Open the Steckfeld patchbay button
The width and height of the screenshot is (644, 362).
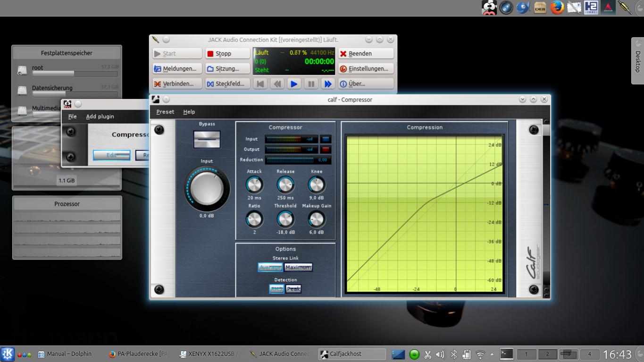click(x=227, y=84)
